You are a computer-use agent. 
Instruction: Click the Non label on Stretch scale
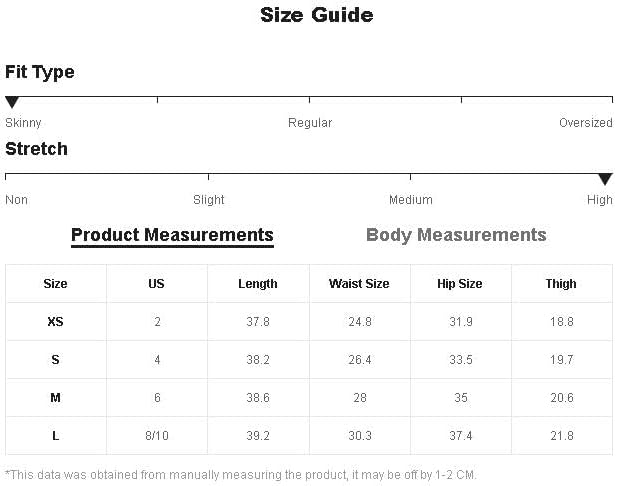(17, 200)
